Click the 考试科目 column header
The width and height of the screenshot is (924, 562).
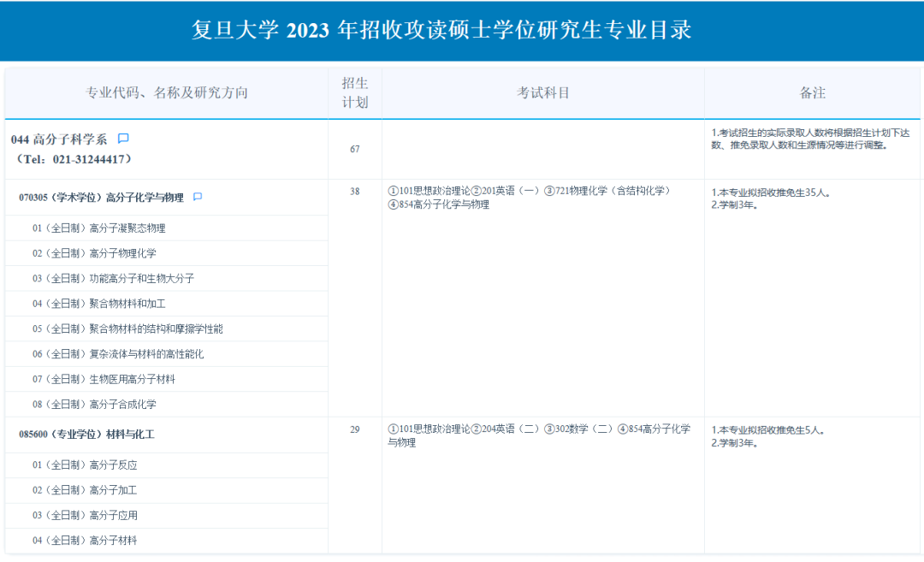pos(542,93)
